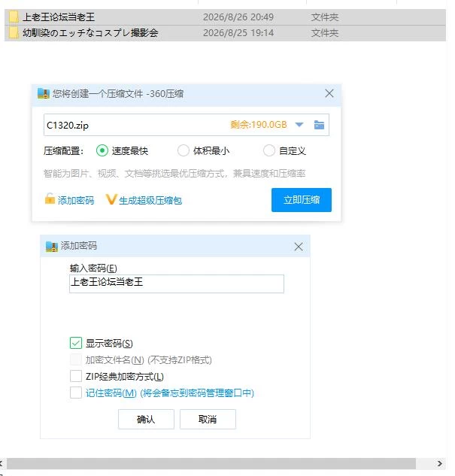Click the scrollbar right arrow
The width and height of the screenshot is (455, 476).
point(439,463)
